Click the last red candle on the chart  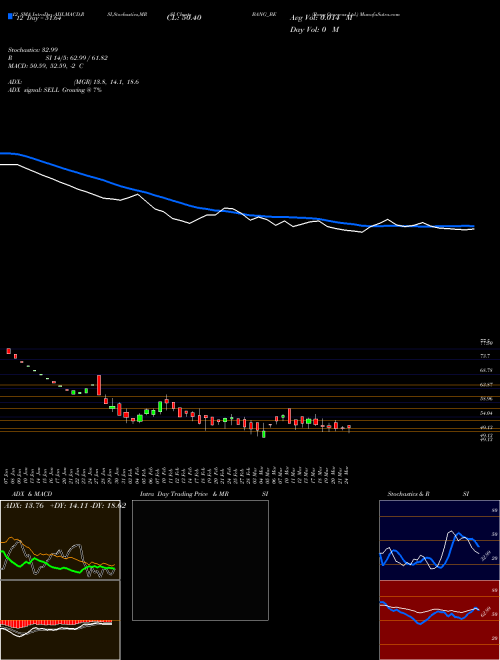click(x=349, y=428)
